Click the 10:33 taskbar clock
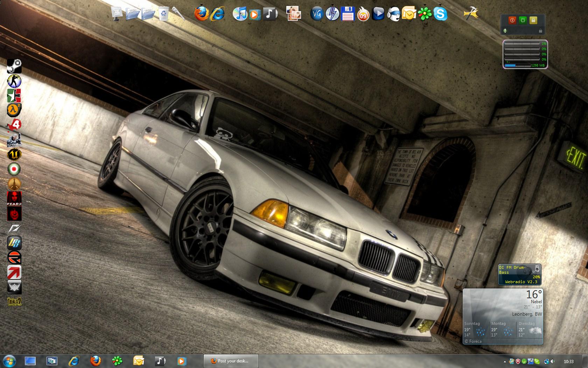Screen dimensions: 588x368 [569, 361]
